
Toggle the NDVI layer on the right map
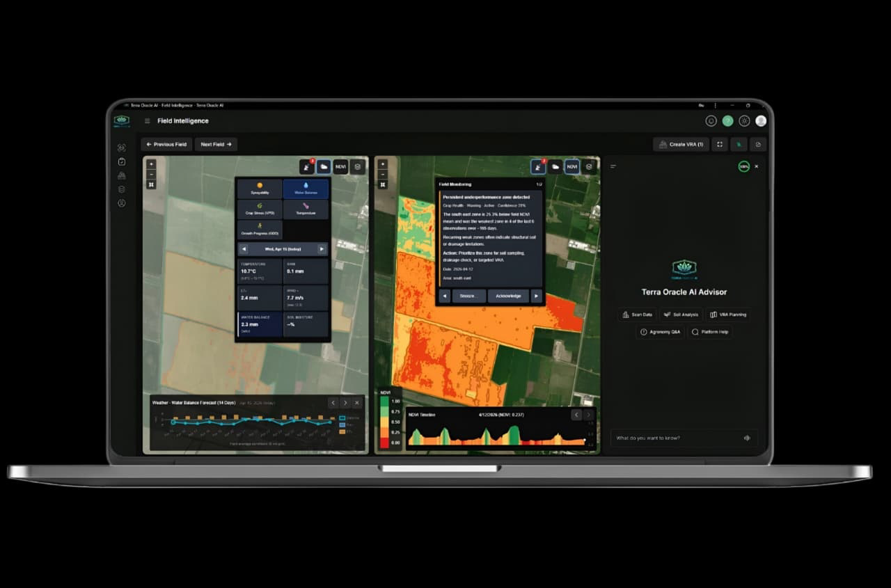pos(571,166)
